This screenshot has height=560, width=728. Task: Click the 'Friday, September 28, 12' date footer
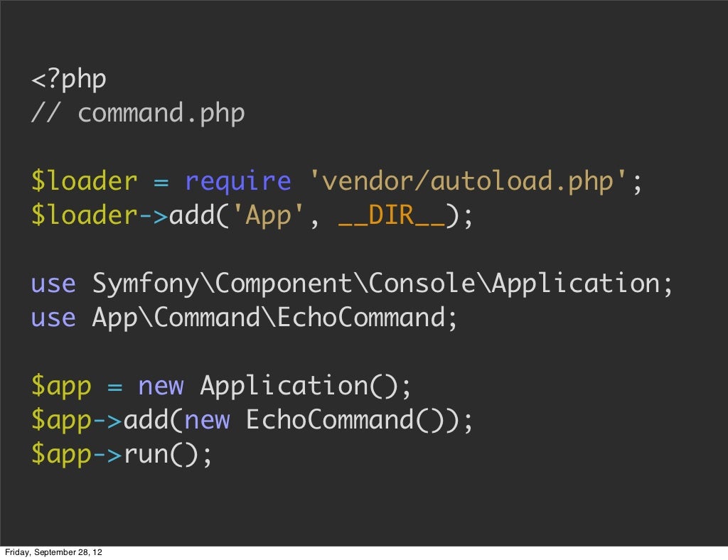(x=53, y=552)
